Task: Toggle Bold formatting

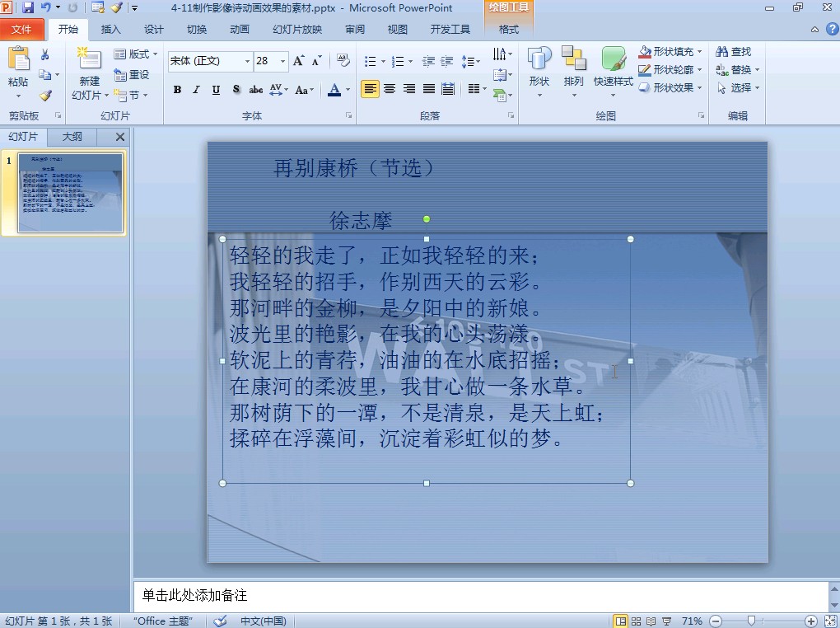Action: point(177,89)
